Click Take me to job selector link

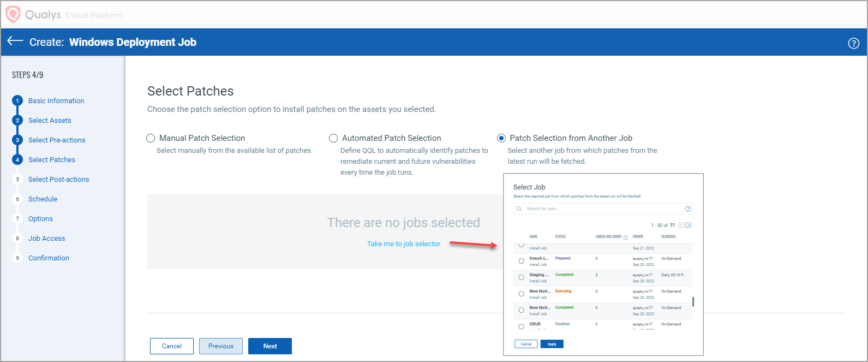point(404,244)
